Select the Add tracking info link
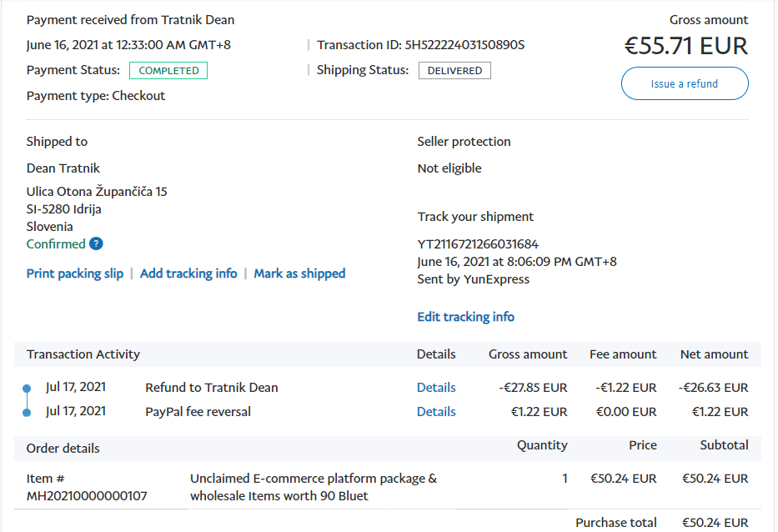This screenshot has height=532, width=778. point(188,274)
